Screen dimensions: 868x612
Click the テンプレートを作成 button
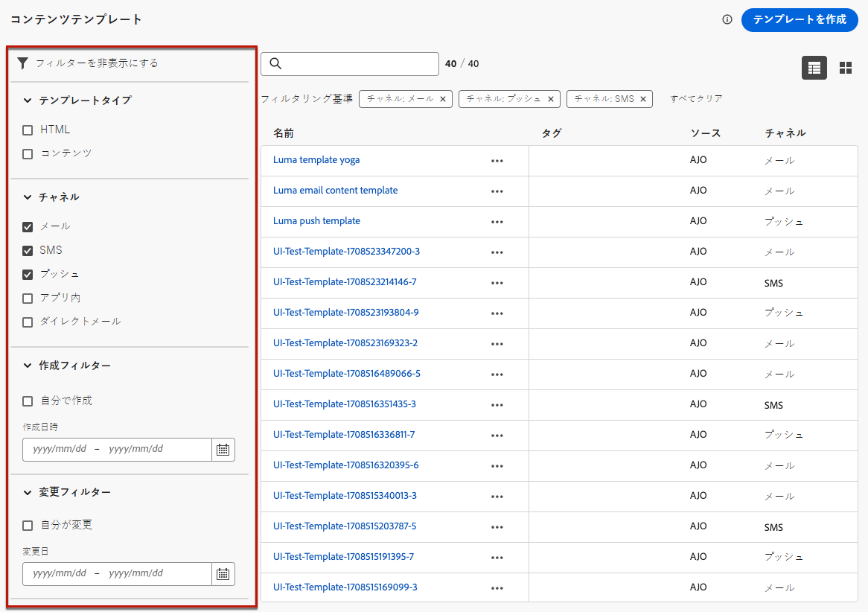tap(800, 20)
